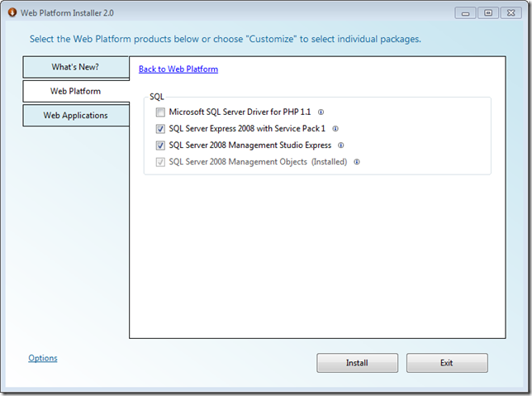Click the label Microsoft SQL Server Driver for PHP 1.1
532x396 pixels.
[240, 112]
